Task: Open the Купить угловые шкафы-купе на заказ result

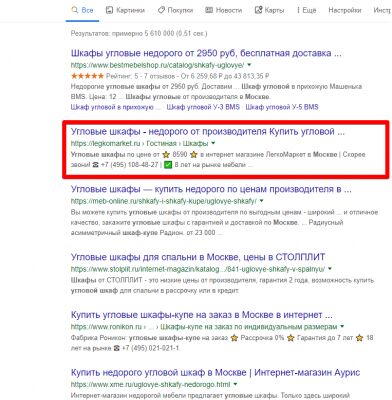Action: 202,315
